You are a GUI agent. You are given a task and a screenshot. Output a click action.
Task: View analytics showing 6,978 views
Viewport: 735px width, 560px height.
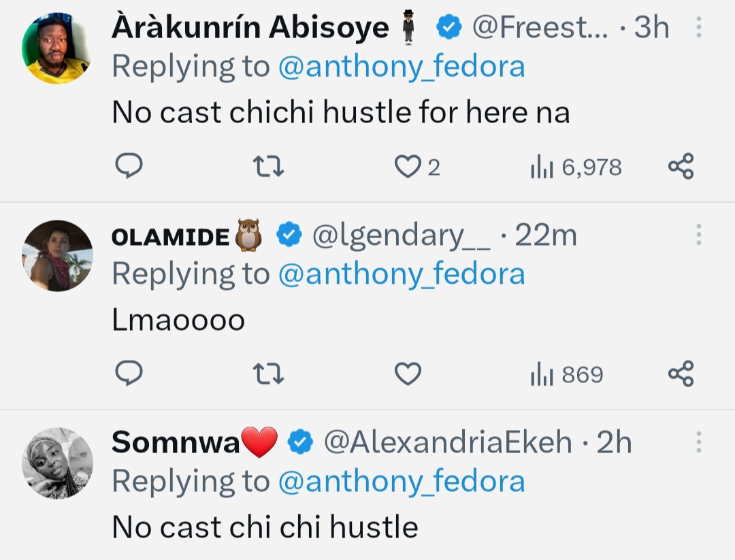coord(576,167)
